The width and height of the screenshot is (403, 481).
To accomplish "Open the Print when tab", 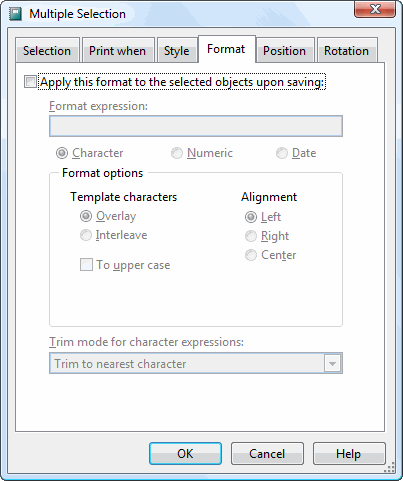I will 118,50.
